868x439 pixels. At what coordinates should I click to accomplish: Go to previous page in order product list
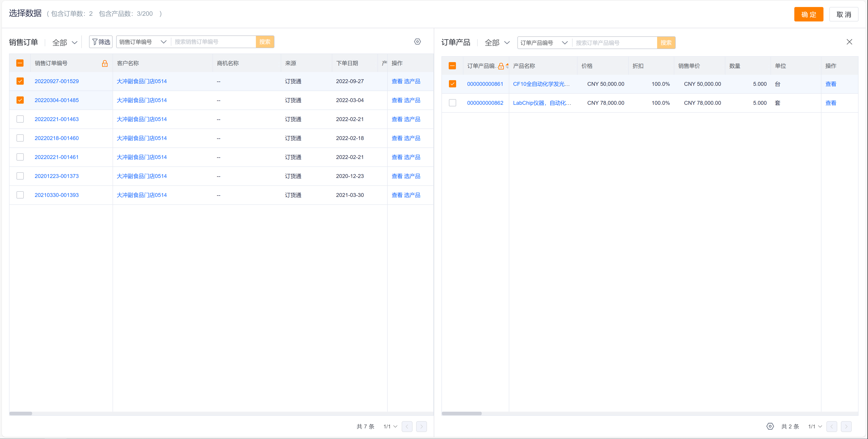tap(831, 426)
